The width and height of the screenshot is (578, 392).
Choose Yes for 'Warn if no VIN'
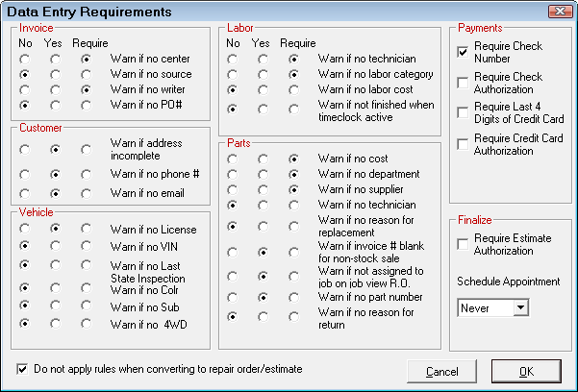coord(55,246)
